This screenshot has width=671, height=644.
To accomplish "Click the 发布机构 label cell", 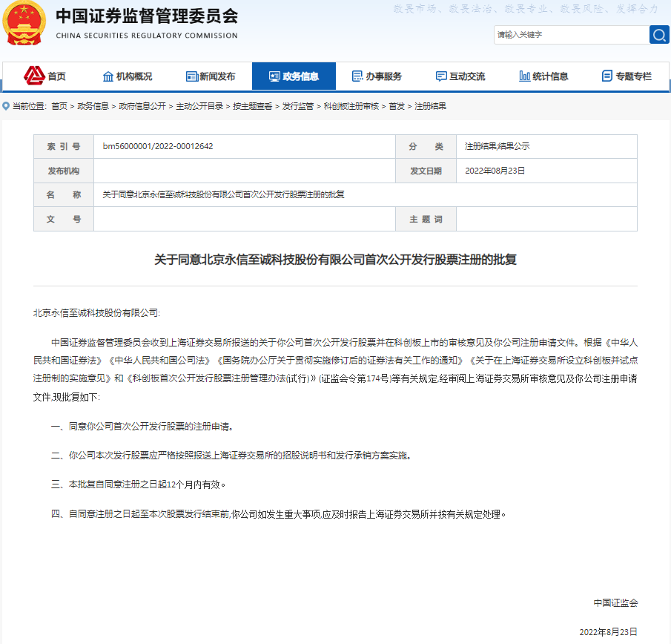I will pyautogui.click(x=64, y=171).
